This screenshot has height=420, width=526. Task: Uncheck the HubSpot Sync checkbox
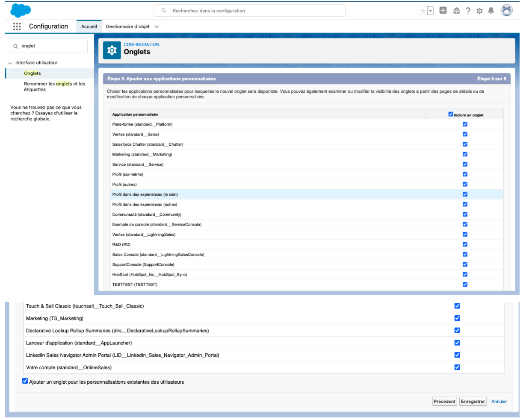pyautogui.click(x=465, y=274)
